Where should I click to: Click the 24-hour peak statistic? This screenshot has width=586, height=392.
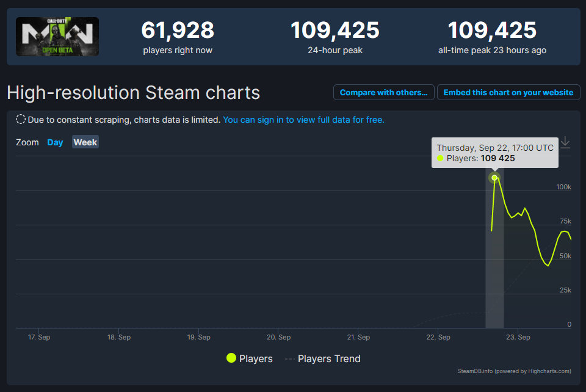pyautogui.click(x=335, y=37)
